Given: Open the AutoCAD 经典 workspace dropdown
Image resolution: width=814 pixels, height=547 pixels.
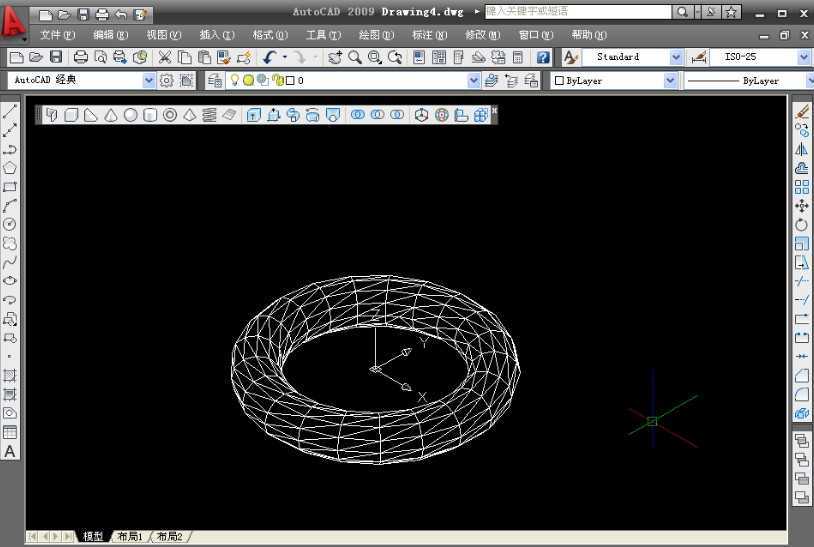Looking at the screenshot, I should (x=148, y=80).
